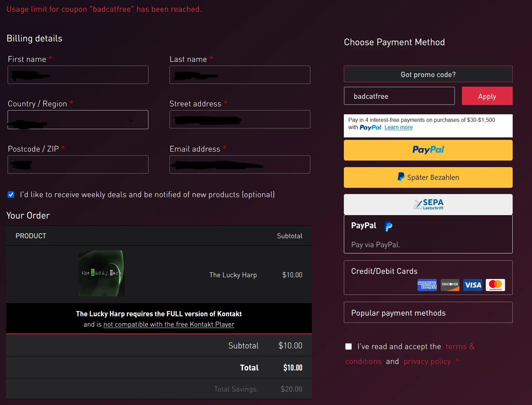Image resolution: width=532 pixels, height=405 pixels.
Task: Click the Mastercard card icon
Action: pyautogui.click(x=495, y=285)
